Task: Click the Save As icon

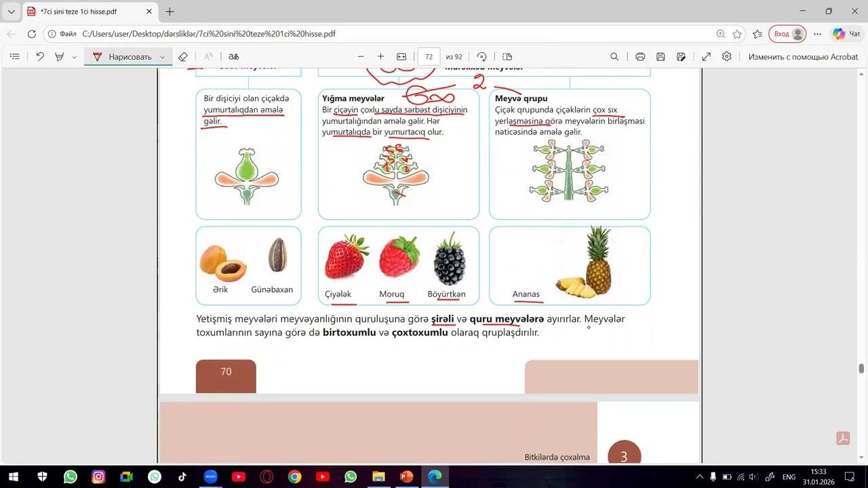Action: 681,57
